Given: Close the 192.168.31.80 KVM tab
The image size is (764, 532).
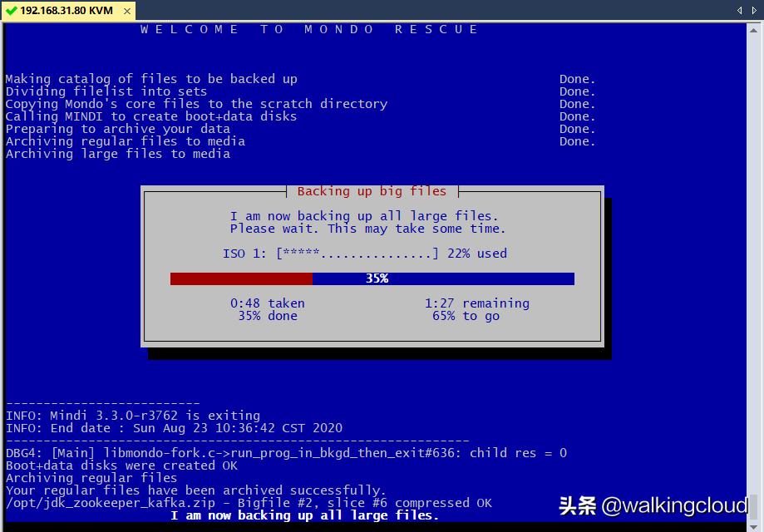Looking at the screenshot, I should pos(127,12).
